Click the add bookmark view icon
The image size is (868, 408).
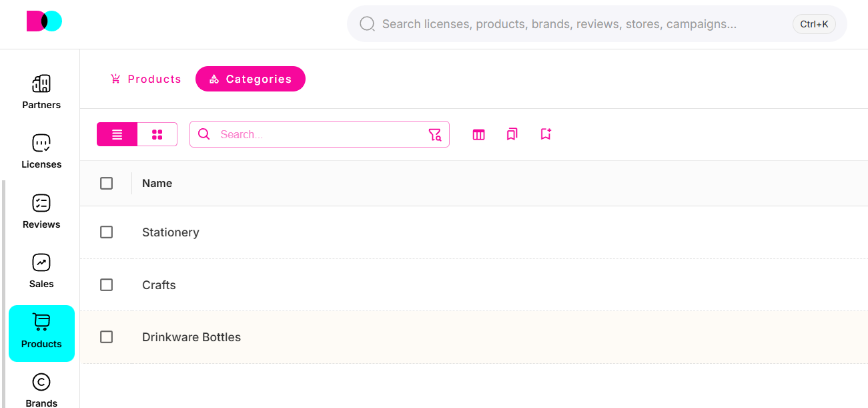(x=546, y=134)
